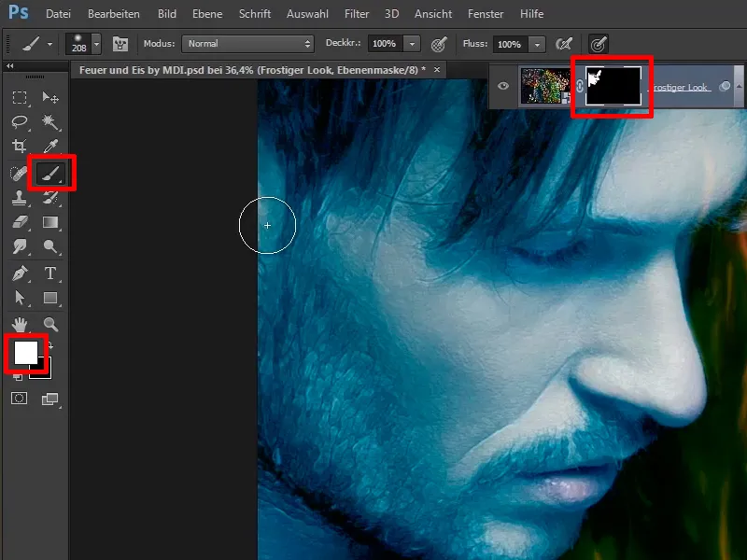Open the Fenster menu
The image size is (747, 560).
point(486,14)
